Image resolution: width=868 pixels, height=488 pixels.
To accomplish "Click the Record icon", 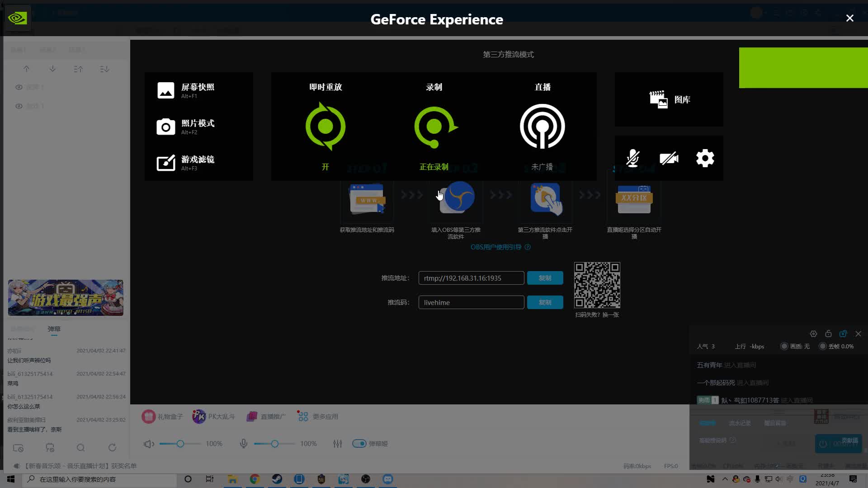I will pyautogui.click(x=434, y=127).
